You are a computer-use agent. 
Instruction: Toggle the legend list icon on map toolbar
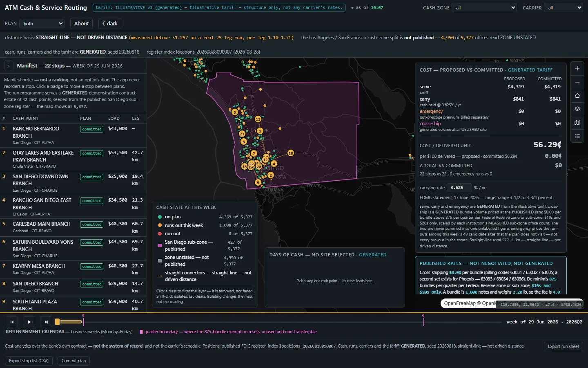point(577,136)
